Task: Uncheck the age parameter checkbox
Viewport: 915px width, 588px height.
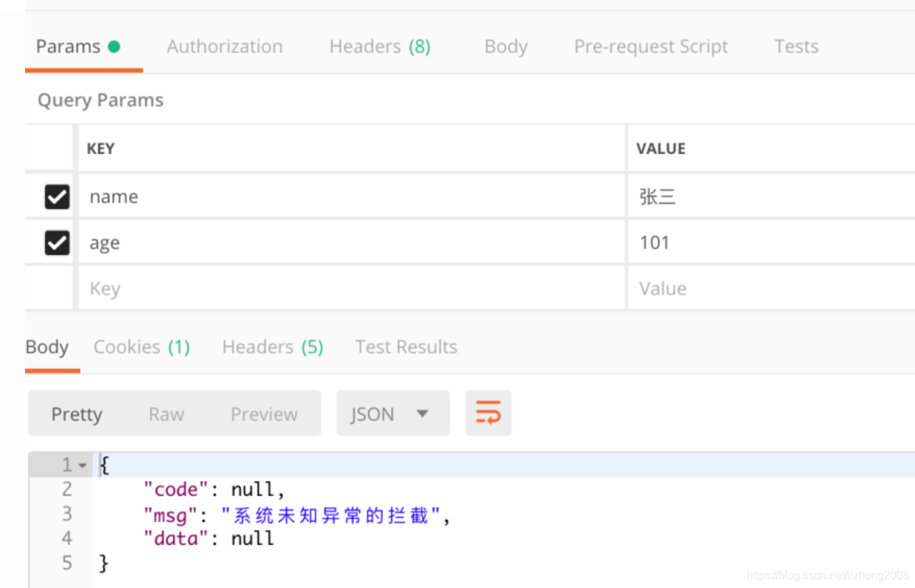Action: 57,243
